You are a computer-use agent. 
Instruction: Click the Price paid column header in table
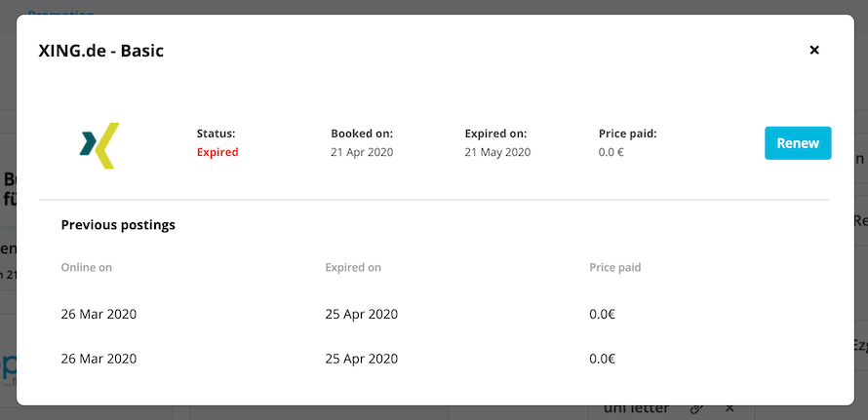click(615, 268)
